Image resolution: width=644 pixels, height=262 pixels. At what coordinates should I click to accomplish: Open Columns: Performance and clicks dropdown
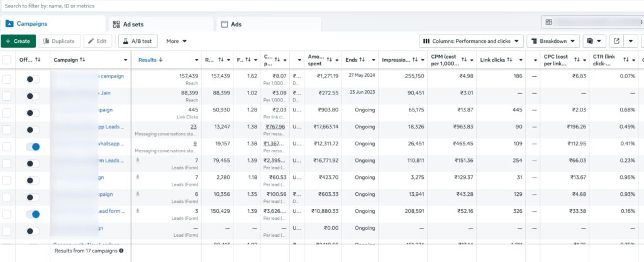click(x=472, y=41)
